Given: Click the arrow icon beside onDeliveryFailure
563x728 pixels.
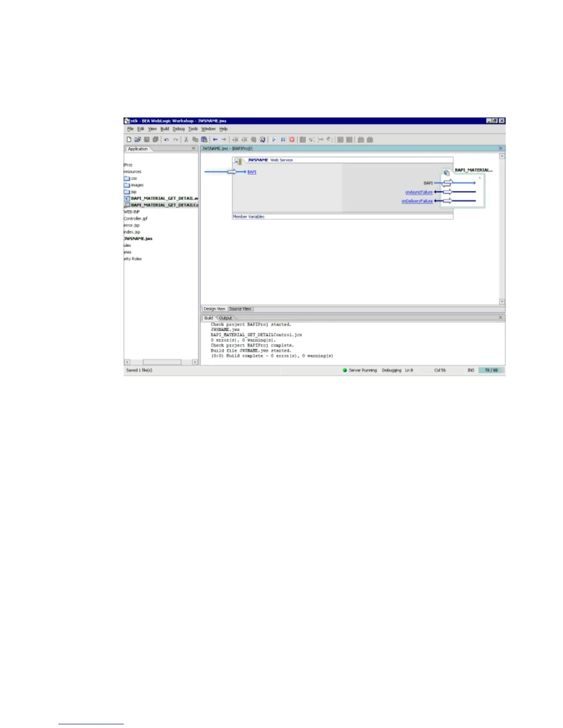Looking at the screenshot, I should point(447,201).
